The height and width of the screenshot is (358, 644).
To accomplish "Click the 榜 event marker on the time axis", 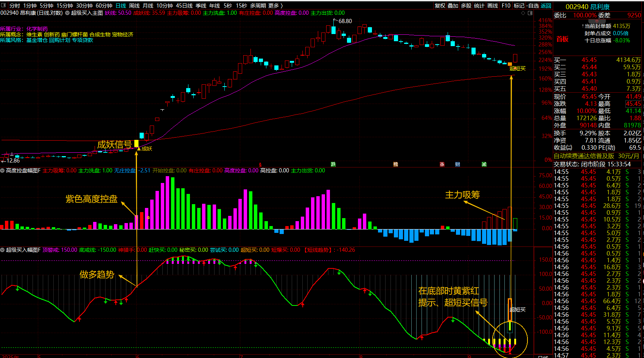I will [x=395, y=164].
